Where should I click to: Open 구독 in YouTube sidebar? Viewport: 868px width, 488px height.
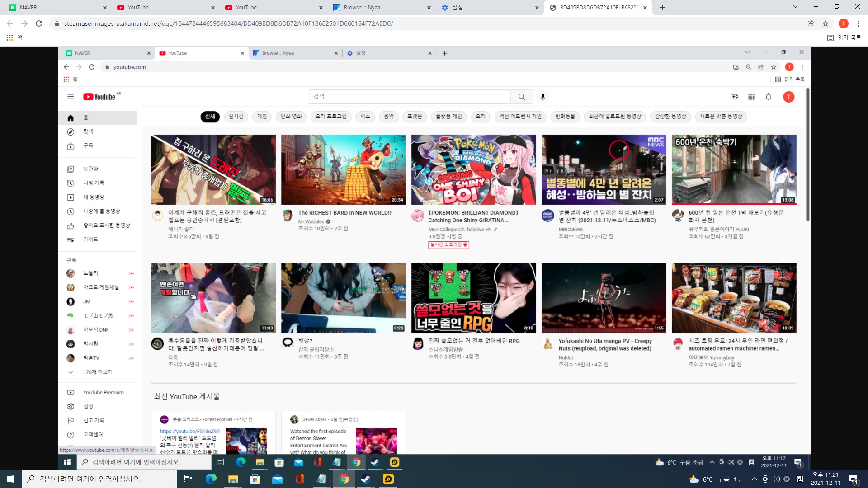(x=98, y=146)
